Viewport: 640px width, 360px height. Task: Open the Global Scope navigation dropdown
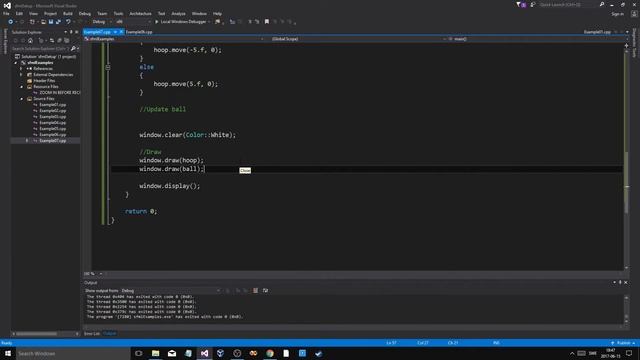tap(358, 39)
